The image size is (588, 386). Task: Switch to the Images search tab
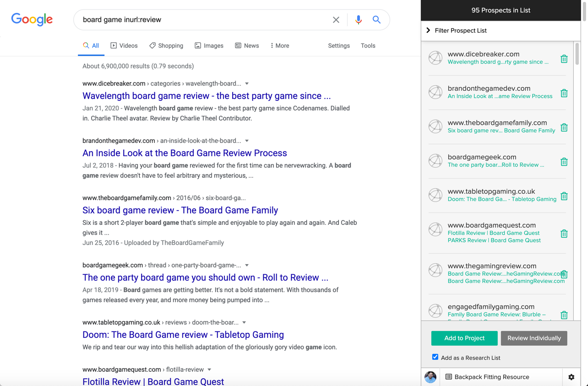tap(209, 46)
